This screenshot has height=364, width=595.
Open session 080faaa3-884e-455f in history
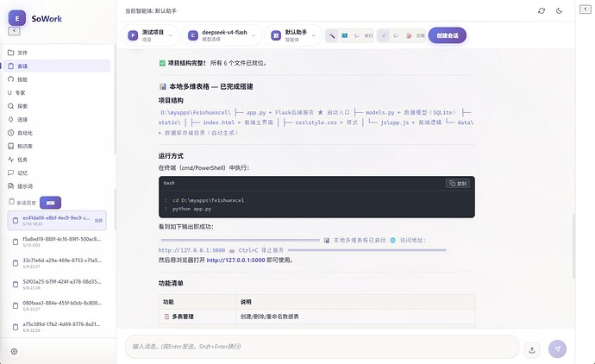click(57, 305)
